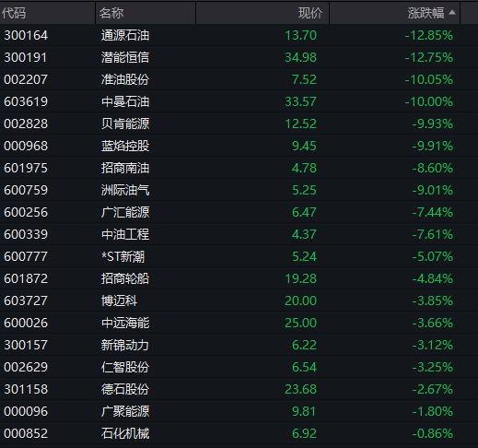Open 贝肯能源 stock name
Screen dimensions: 478x448
pyautogui.click(x=125, y=124)
